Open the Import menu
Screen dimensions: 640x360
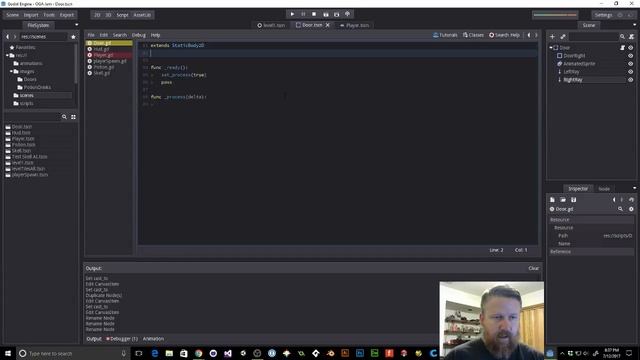pos(31,15)
